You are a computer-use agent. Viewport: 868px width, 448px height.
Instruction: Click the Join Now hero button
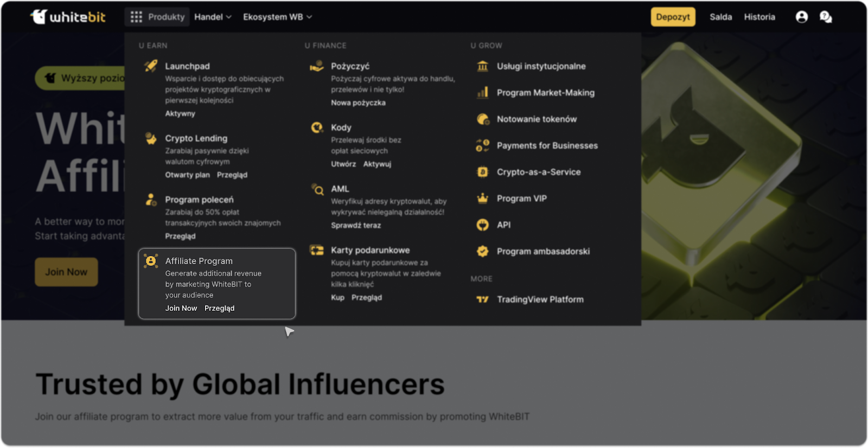[x=66, y=272]
